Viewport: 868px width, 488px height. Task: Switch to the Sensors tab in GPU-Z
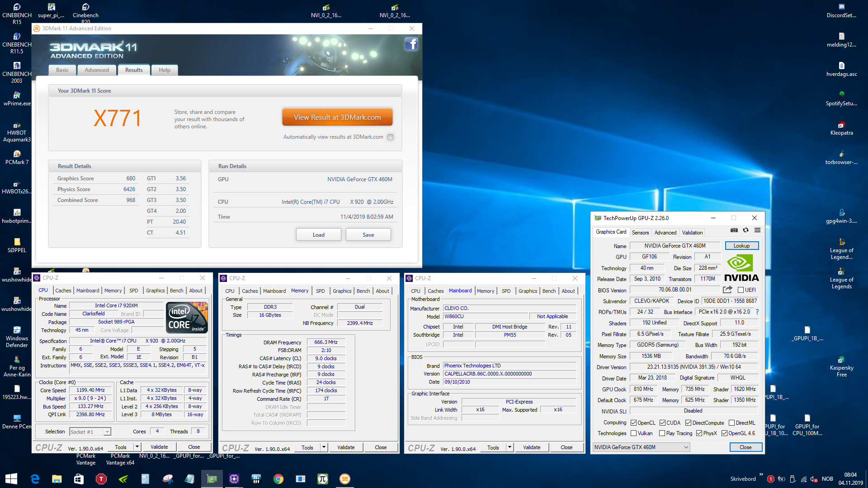(x=640, y=233)
